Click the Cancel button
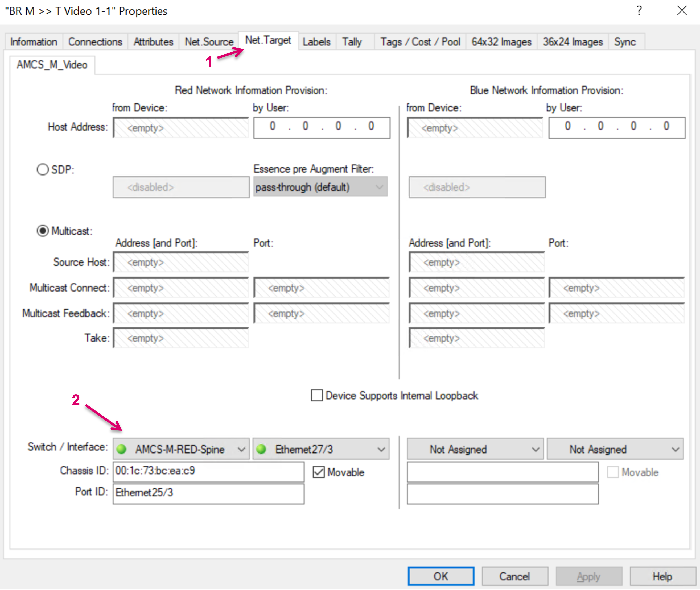Viewport: 700px width, 590px height. pyautogui.click(x=515, y=576)
